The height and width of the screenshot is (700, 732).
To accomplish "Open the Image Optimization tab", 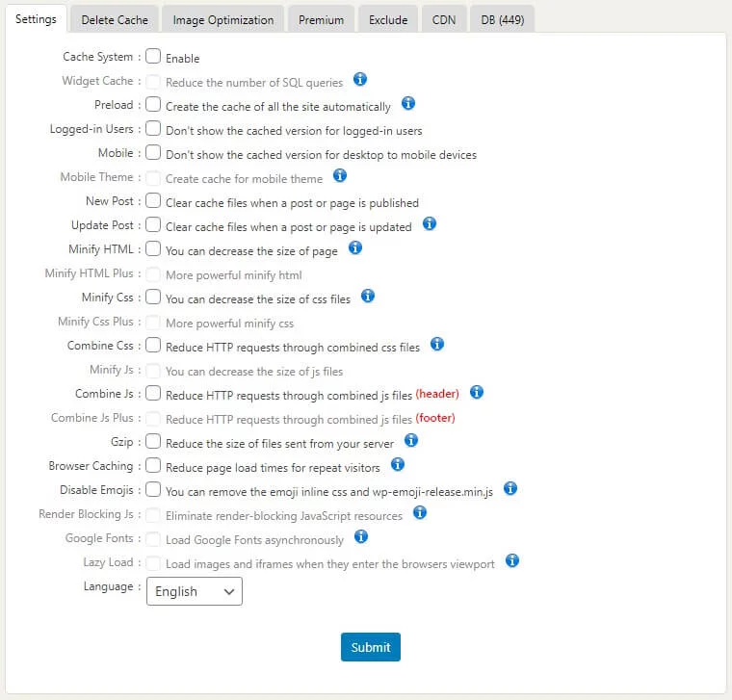I will click(222, 19).
